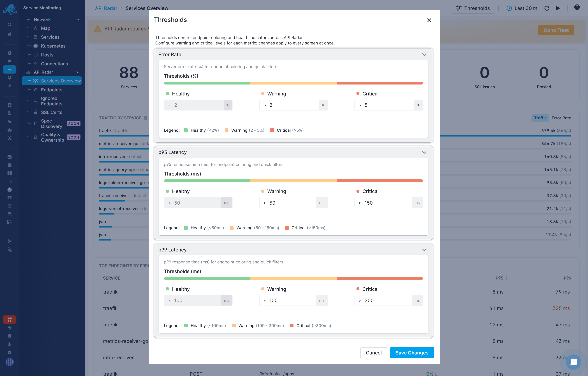Click the flag rail icon
This screenshot has height=376, width=588.
point(10,61)
